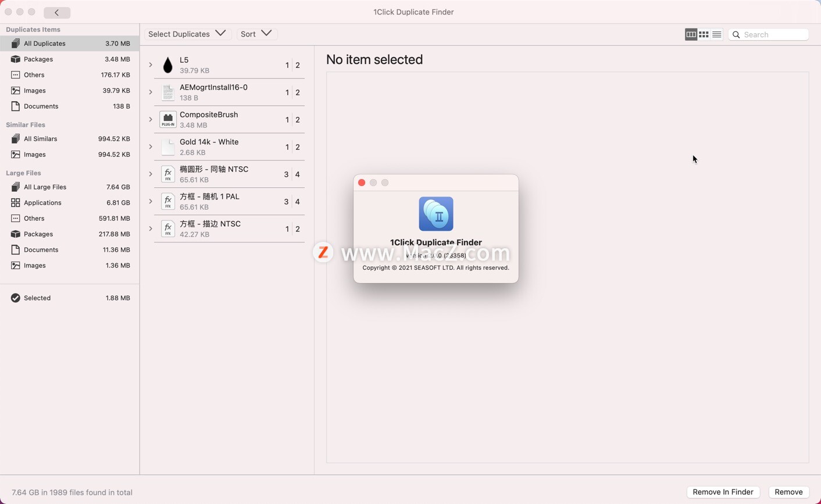Click the Gold 14k - White file name
The image size is (821, 504).
[x=209, y=142]
